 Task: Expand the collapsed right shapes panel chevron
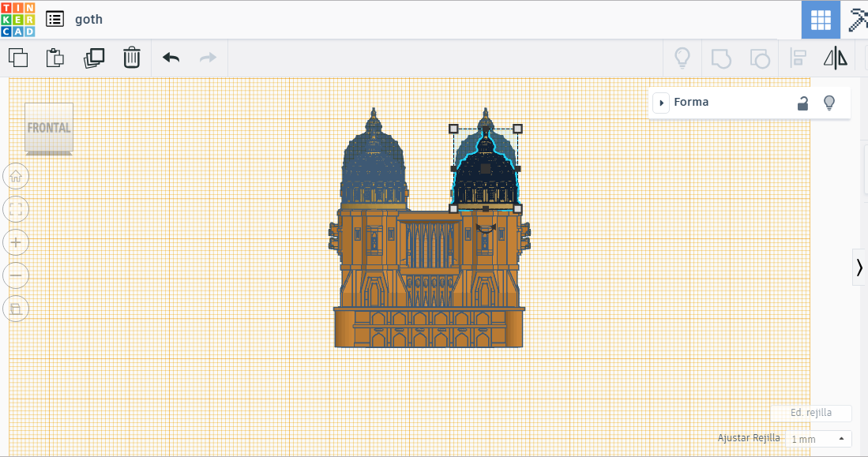coord(859,268)
